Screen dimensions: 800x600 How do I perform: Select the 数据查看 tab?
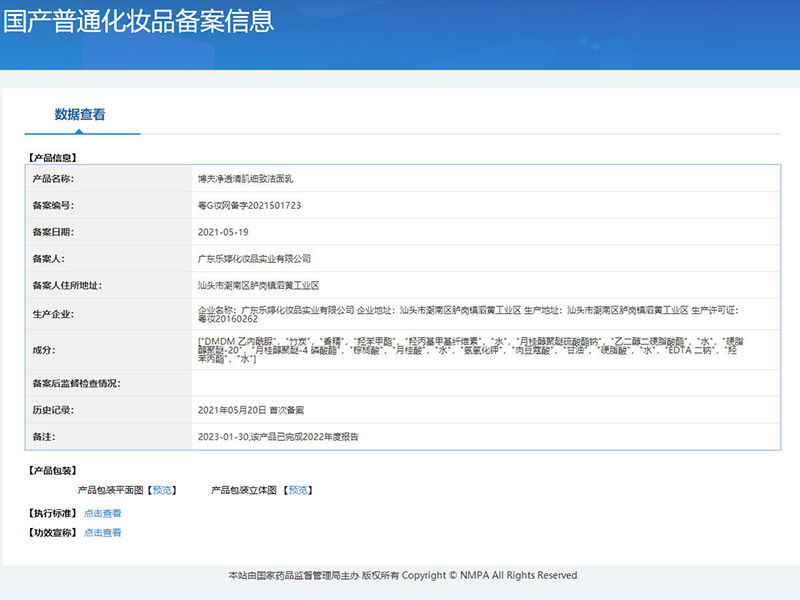pos(80,115)
